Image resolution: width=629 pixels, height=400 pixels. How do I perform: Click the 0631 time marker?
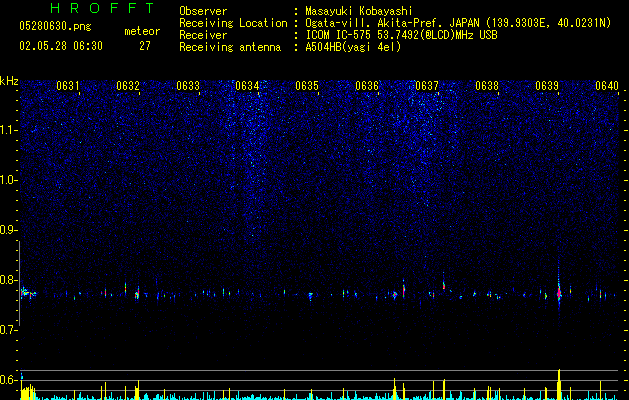tap(67, 86)
